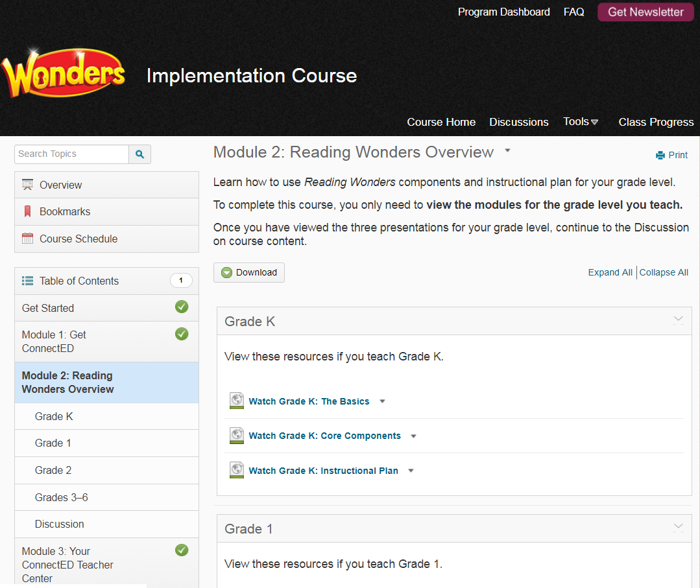Click the Table of Contents list icon
Viewport: 700px width, 588px height.
[x=27, y=281]
